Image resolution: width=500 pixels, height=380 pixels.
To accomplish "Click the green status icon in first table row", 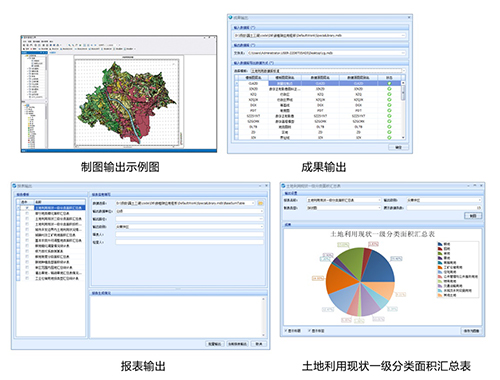I will (x=389, y=83).
